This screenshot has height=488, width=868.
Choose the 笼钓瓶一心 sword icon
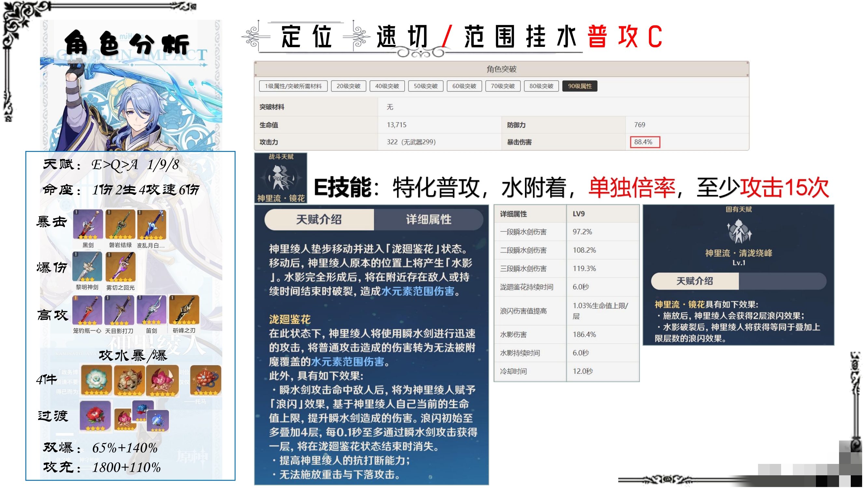[87, 310]
